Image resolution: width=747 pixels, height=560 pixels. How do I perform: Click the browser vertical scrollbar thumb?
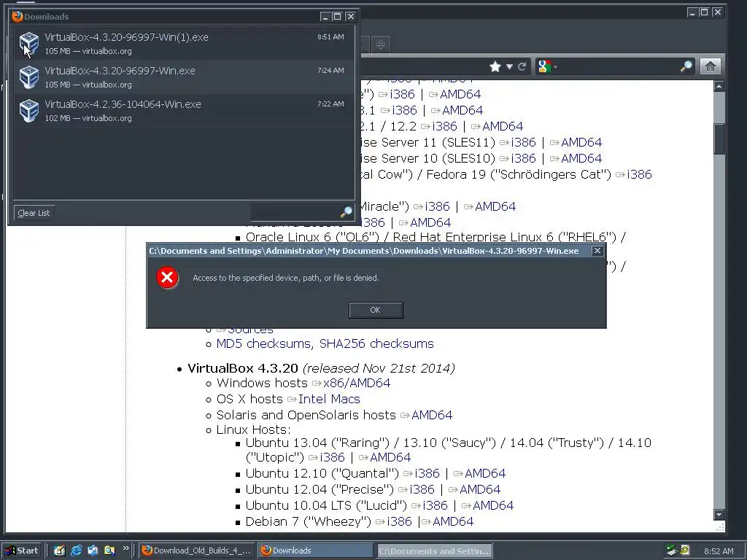click(719, 139)
